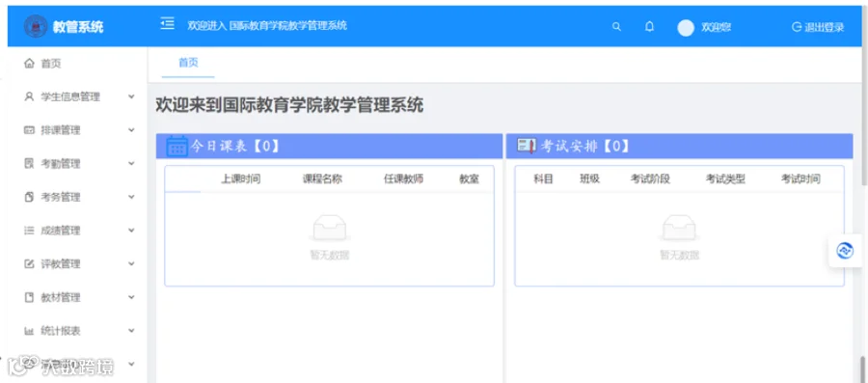Expand the 评教管理 chevron
868x383 pixels.
click(131, 264)
